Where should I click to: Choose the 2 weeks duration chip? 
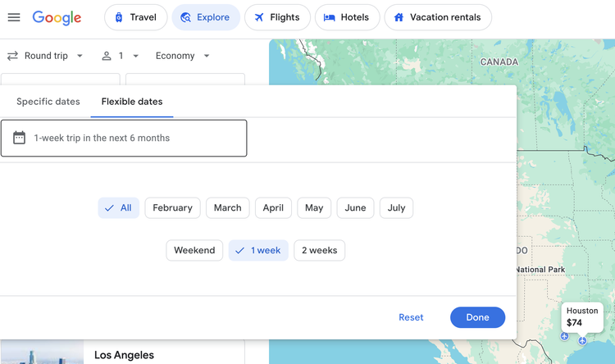coord(319,250)
